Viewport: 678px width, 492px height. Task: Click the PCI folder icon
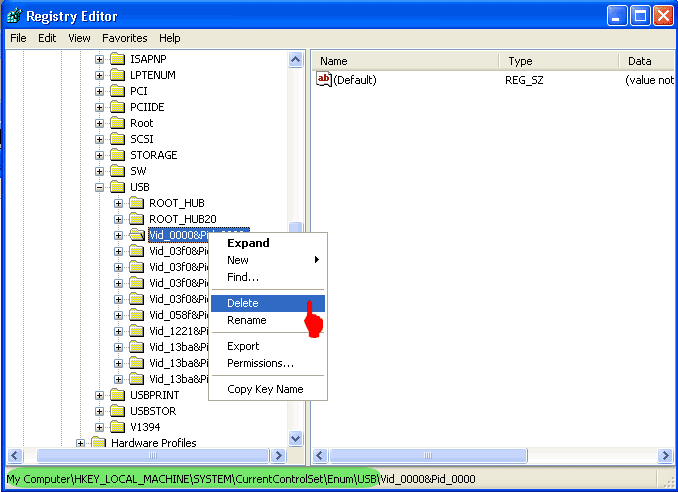tap(117, 91)
